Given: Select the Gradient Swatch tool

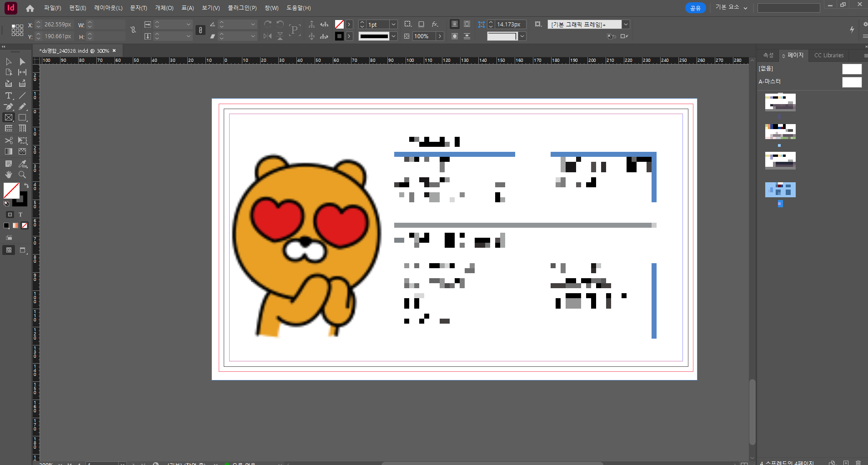Looking at the screenshot, I should tap(9, 151).
